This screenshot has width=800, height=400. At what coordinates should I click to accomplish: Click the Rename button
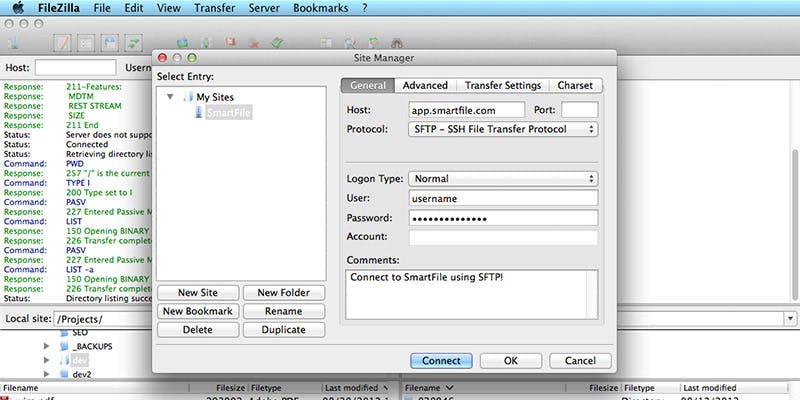tap(284, 311)
